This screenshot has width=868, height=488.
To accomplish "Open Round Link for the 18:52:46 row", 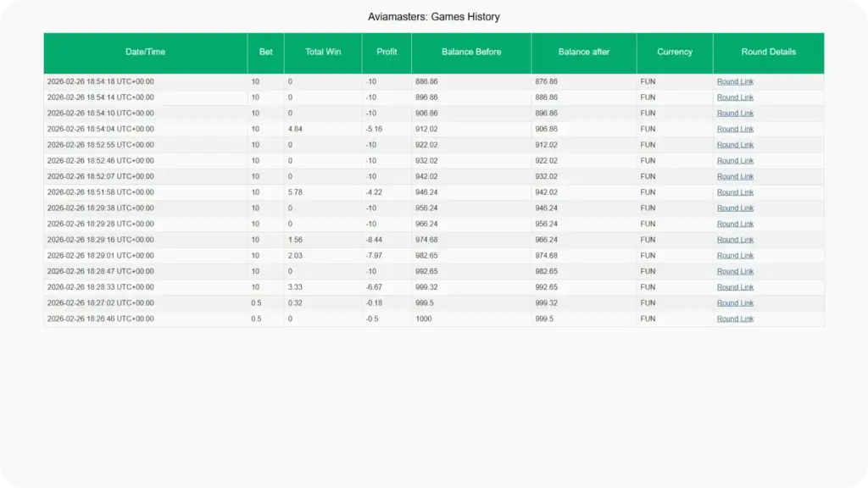I will point(735,160).
